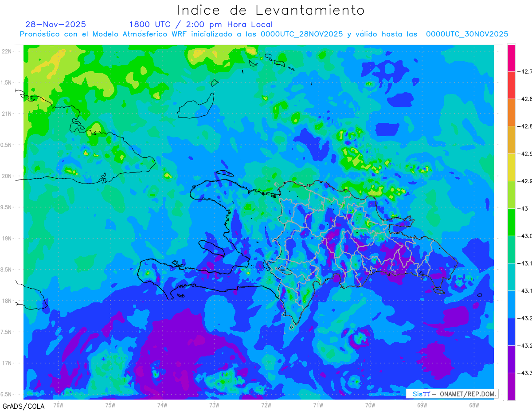This screenshot has height=411, width=532.
Task: Choose the royal blue legend swatch
Action: (x=511, y=332)
